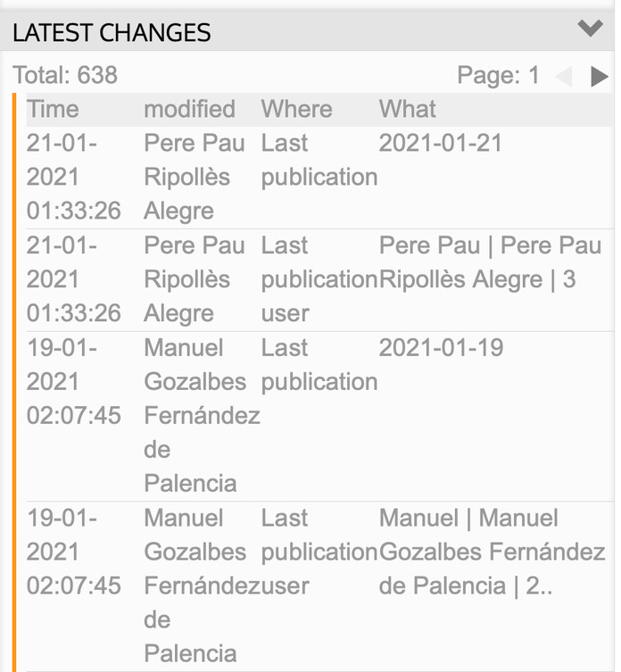Click the disabled previous page arrow
621x672 pixels.
pyautogui.click(x=564, y=77)
